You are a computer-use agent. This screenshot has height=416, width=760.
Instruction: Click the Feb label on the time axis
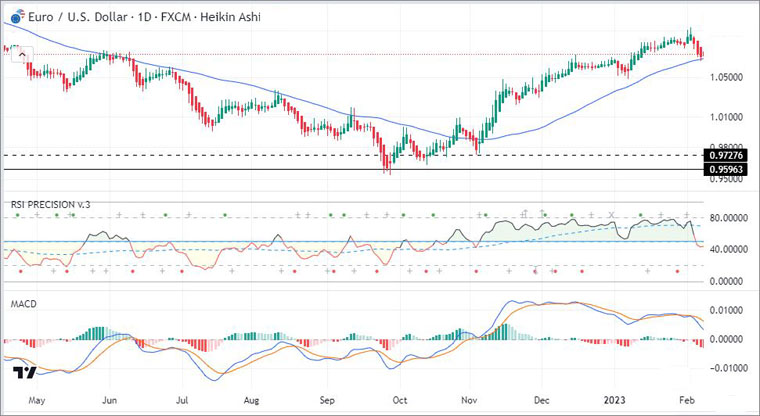(x=687, y=400)
